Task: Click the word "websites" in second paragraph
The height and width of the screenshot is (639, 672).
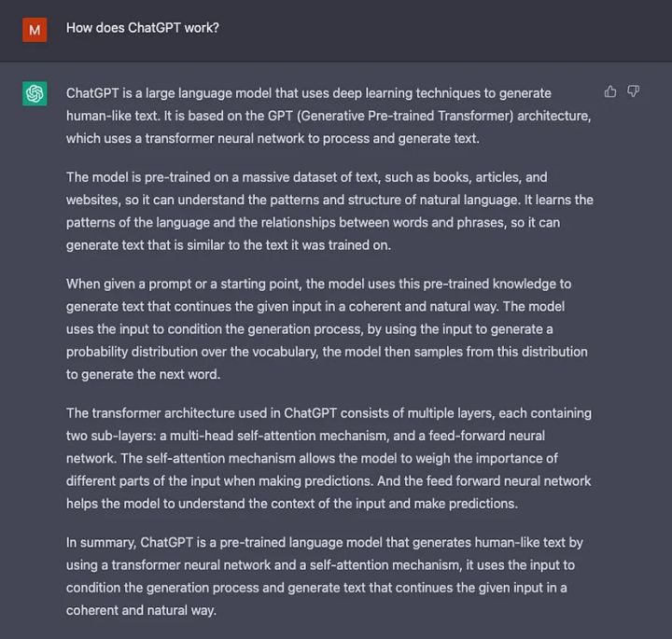Action: (x=91, y=200)
